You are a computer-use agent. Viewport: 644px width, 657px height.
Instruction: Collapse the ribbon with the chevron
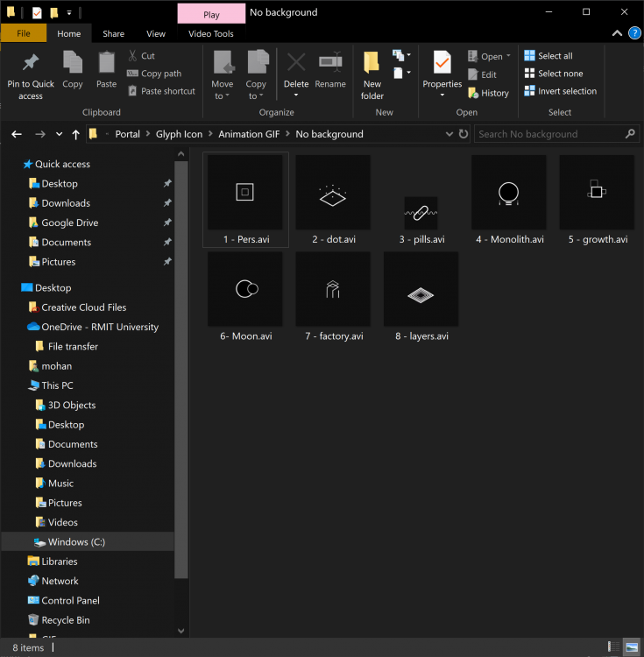click(x=619, y=33)
